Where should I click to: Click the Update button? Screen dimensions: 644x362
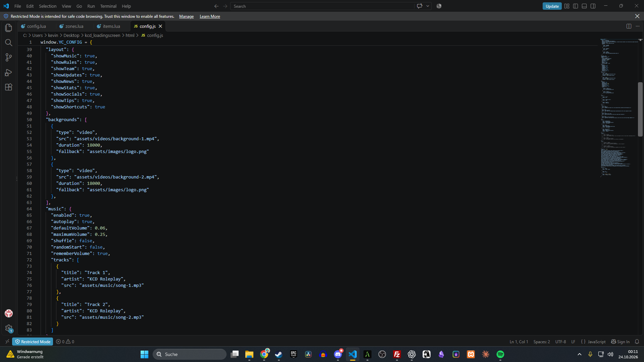(x=552, y=6)
